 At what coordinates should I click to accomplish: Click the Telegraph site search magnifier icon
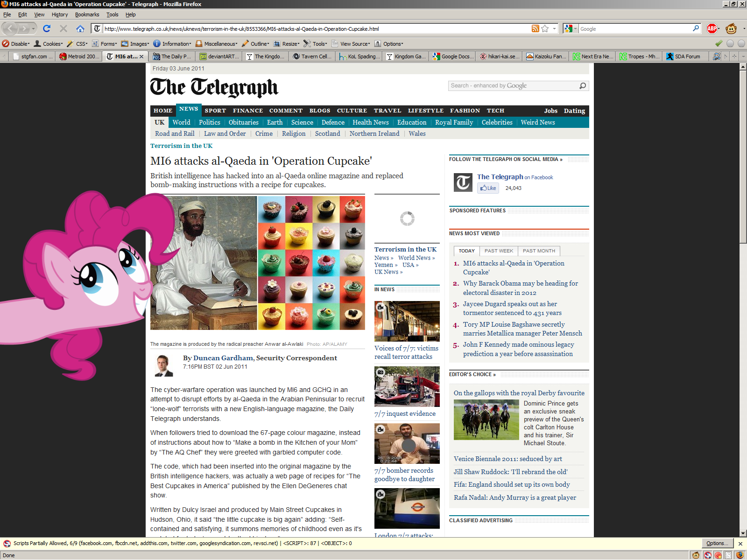[583, 86]
